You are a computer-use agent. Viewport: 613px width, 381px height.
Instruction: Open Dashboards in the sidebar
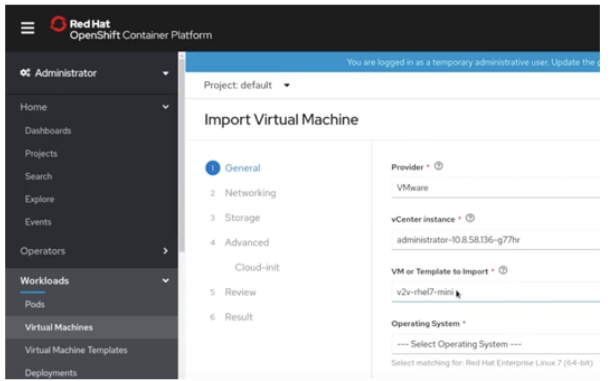click(x=48, y=131)
